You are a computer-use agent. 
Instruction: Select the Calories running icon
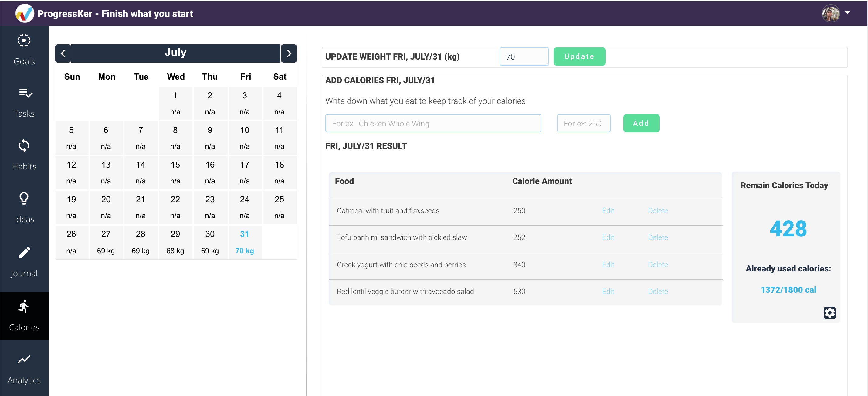coord(24,306)
